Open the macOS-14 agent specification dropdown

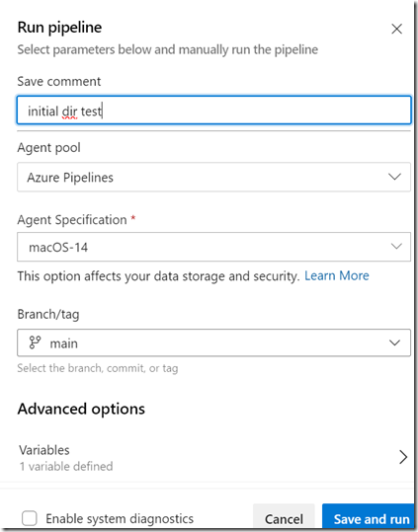[x=213, y=247]
